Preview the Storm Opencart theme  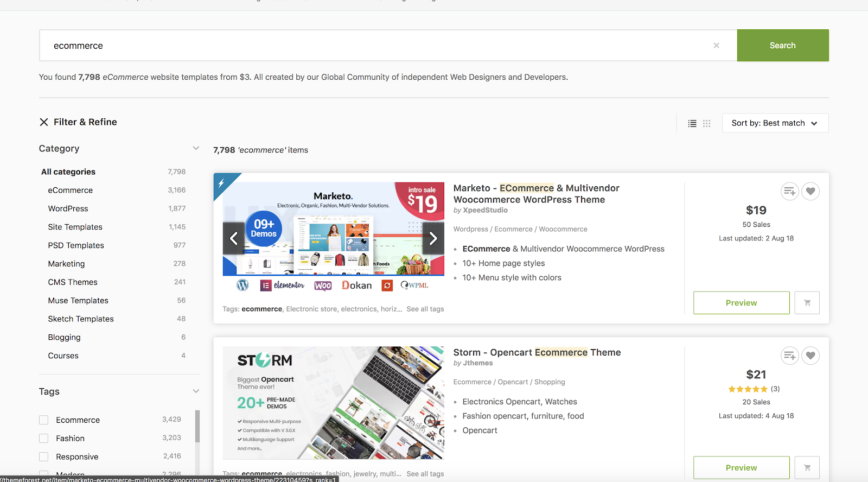(741, 467)
